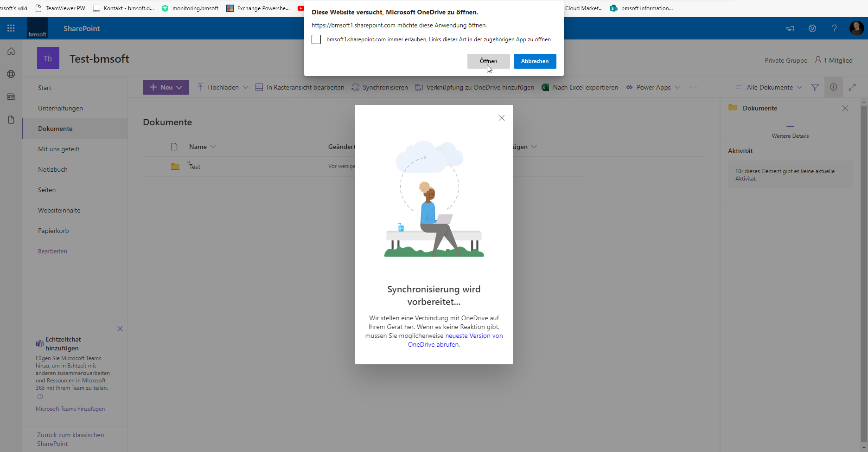Click the Test-bmsoft site title
868x452 pixels.
[x=99, y=59]
